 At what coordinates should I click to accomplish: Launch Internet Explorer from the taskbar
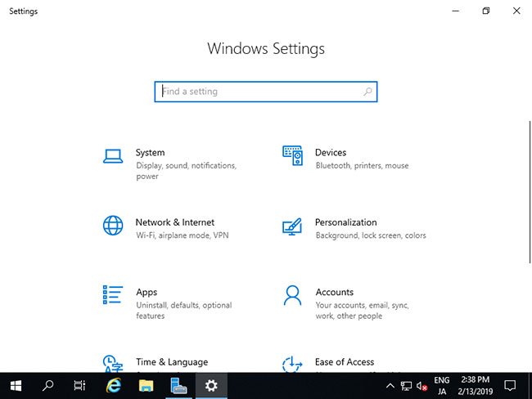113,386
